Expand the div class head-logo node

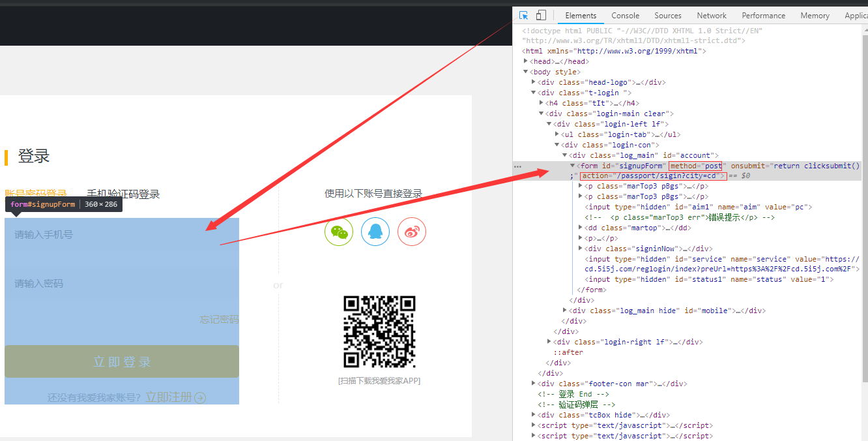534,82
